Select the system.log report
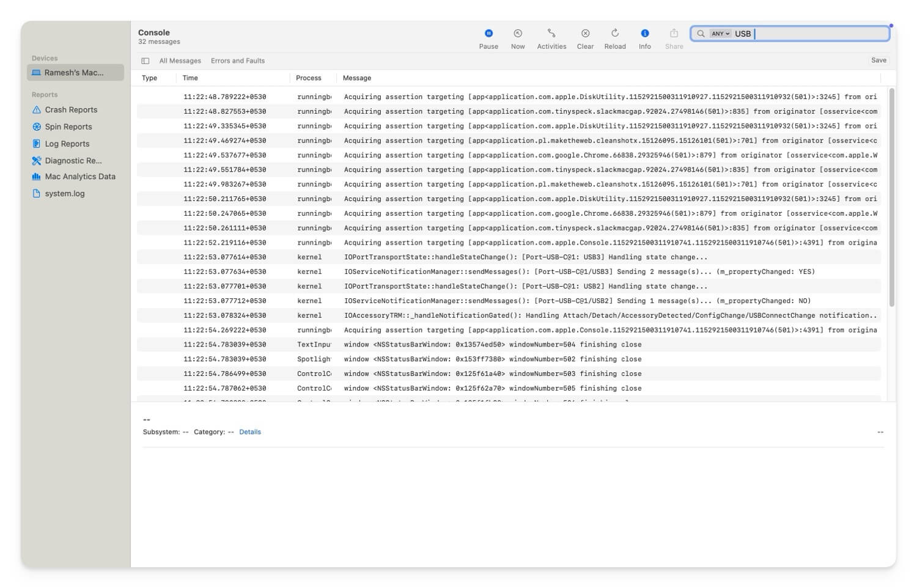The height and width of the screenshot is (588, 917). (64, 193)
